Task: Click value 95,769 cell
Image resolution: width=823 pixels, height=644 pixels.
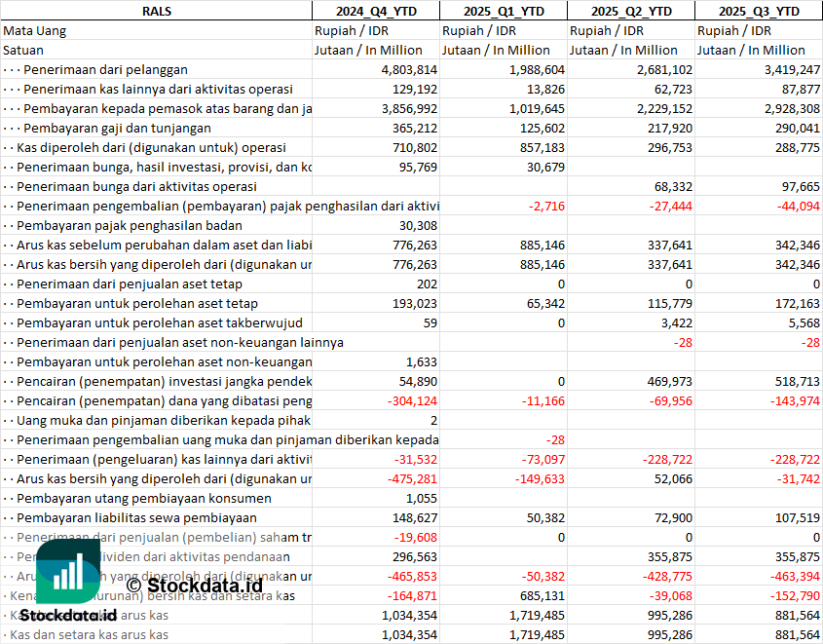Action: (x=376, y=167)
